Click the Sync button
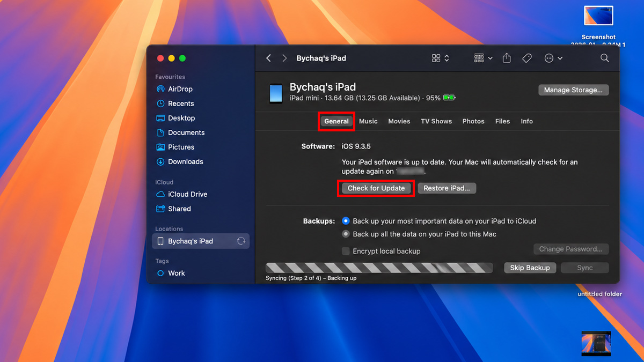 (585, 268)
